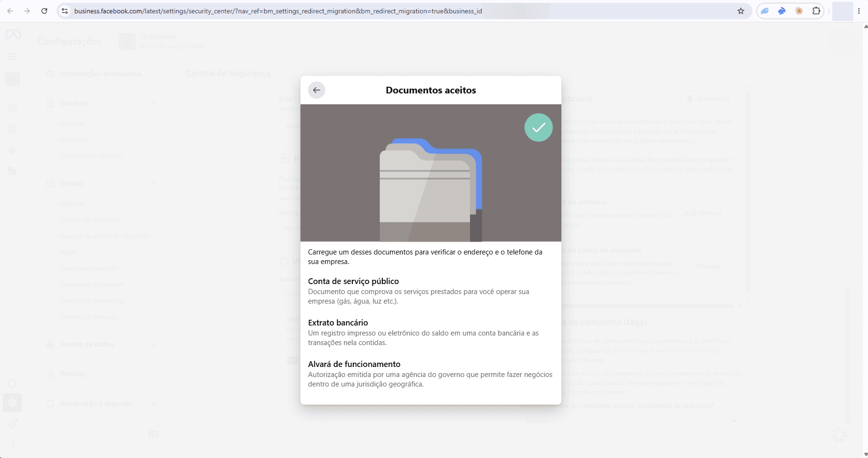
Task: Open Apps in the sidebar
Action: pyautogui.click(x=68, y=252)
